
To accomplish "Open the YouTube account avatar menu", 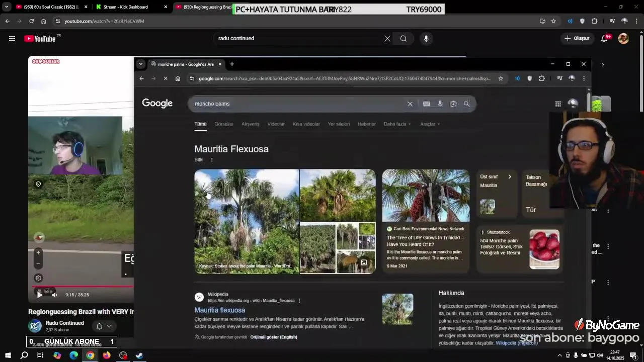I will pyautogui.click(x=623, y=39).
